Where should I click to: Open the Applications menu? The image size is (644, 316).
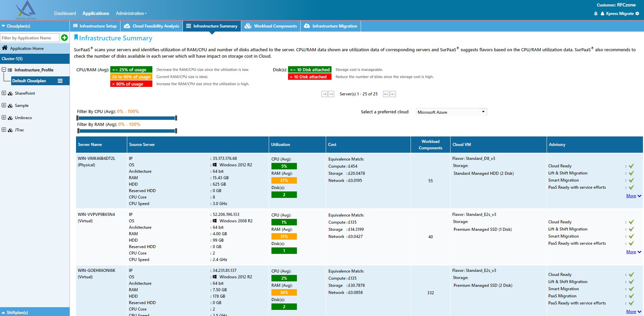(96, 14)
